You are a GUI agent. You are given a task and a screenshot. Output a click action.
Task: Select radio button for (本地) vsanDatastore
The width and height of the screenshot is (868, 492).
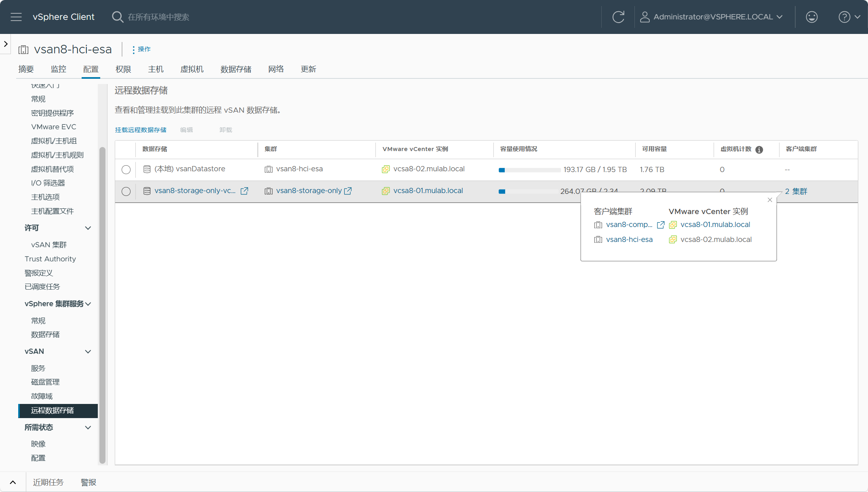click(126, 170)
